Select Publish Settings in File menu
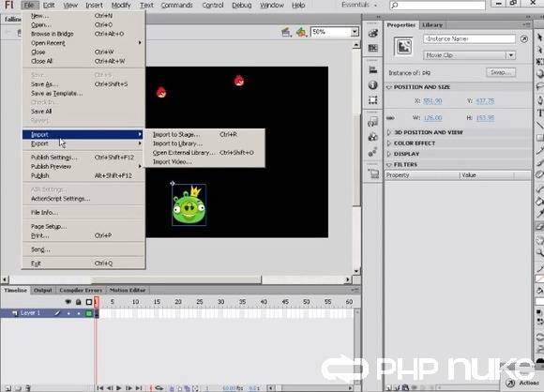 point(83,158)
